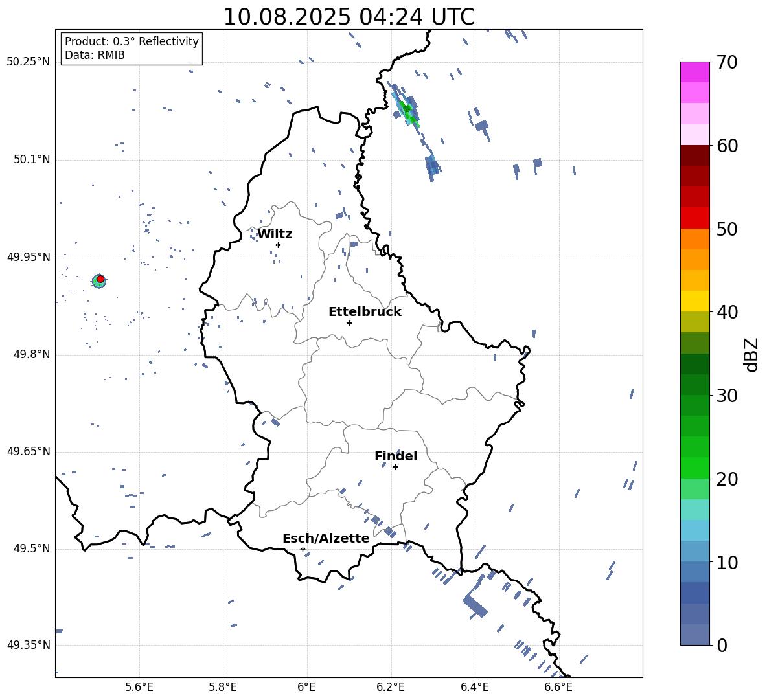Click the 50 tick on colorbar
Image resolution: width=767 pixels, height=700 pixels.
click(727, 229)
